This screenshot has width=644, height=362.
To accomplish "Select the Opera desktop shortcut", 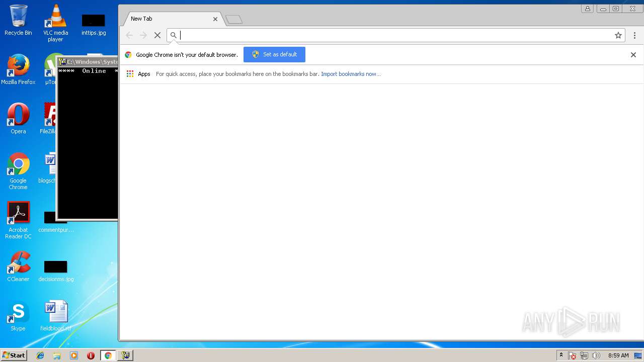I will coord(18,119).
